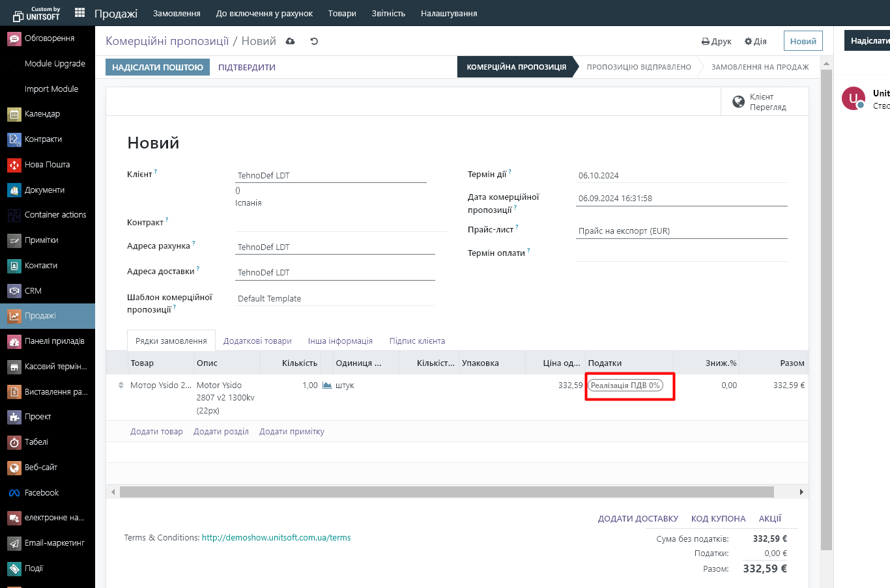Image resolution: width=890 pixels, height=588 pixels.
Task: Click the horizontal scrollbar under order lines
Action: click(x=446, y=492)
